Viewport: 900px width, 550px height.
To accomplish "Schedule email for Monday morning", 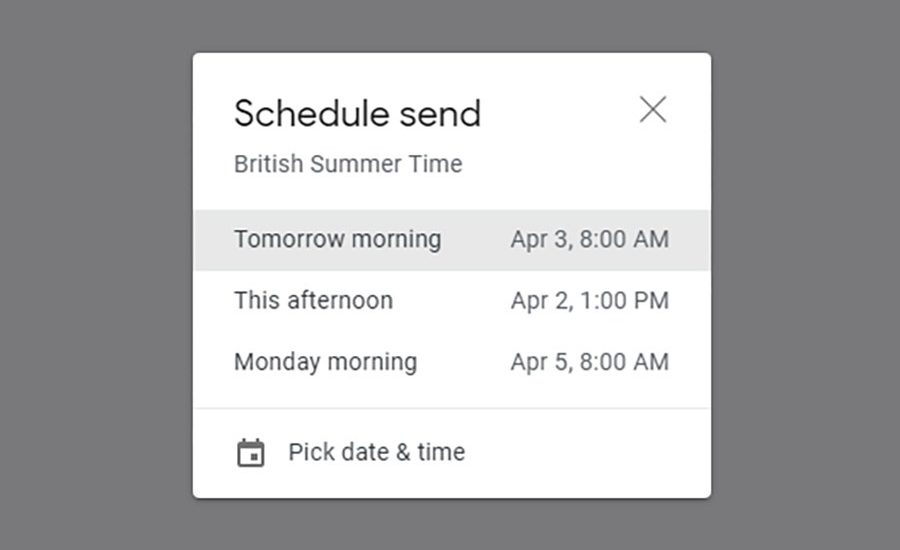I will 452,362.
